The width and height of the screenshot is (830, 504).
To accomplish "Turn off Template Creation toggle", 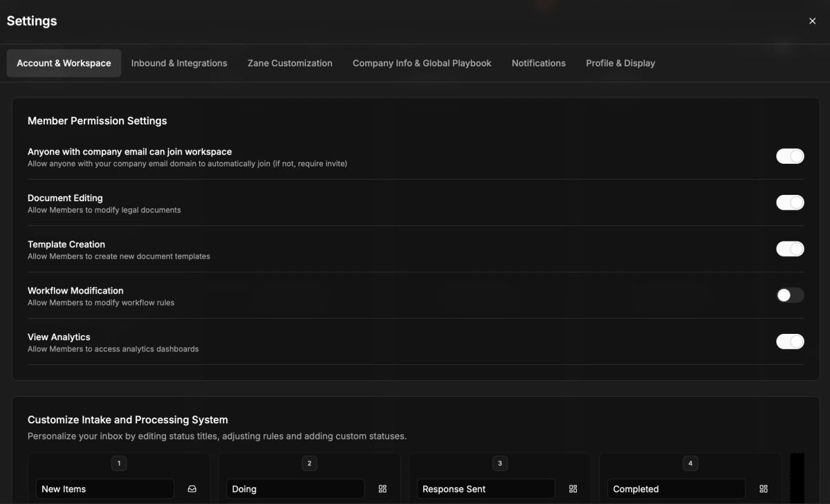I will (x=790, y=249).
